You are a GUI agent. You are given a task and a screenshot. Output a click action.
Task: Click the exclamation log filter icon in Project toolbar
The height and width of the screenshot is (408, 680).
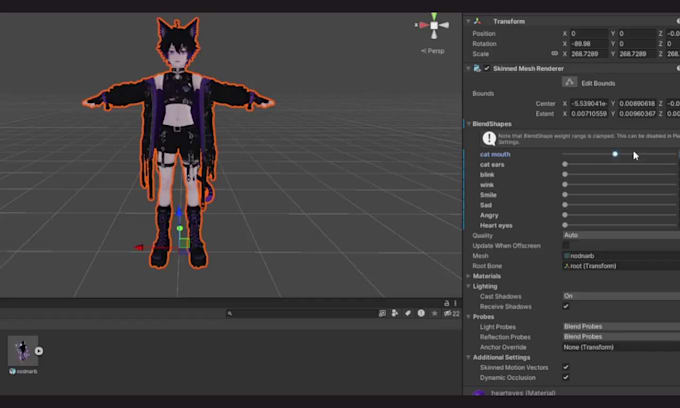click(x=421, y=313)
